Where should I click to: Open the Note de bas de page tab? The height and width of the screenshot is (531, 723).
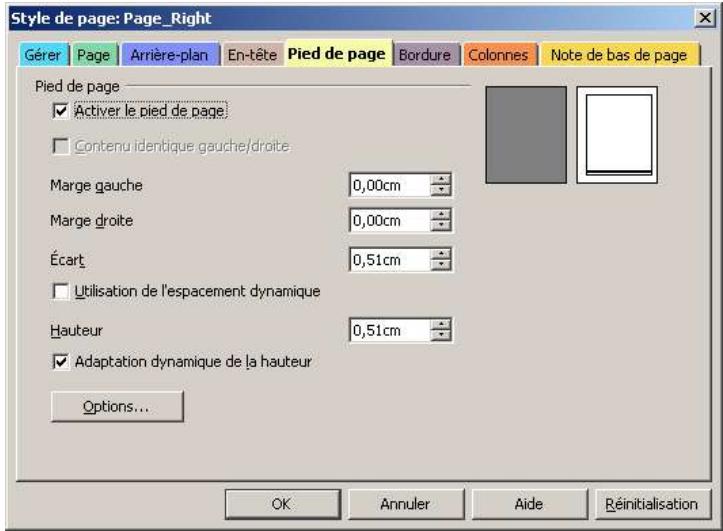tap(619, 55)
